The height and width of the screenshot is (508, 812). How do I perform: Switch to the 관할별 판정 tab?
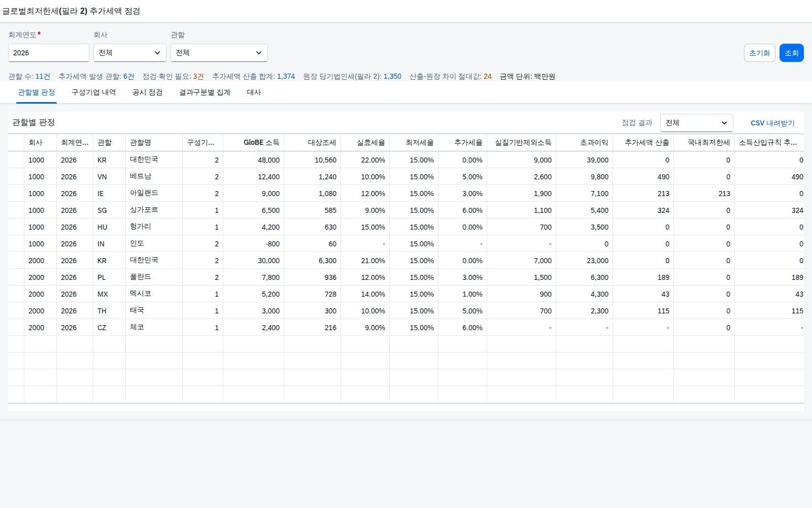pos(37,92)
